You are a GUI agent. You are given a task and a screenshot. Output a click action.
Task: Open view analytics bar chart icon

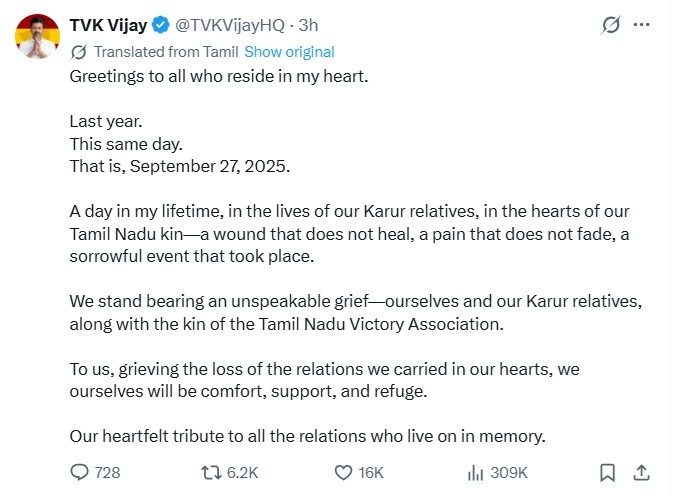click(x=476, y=473)
